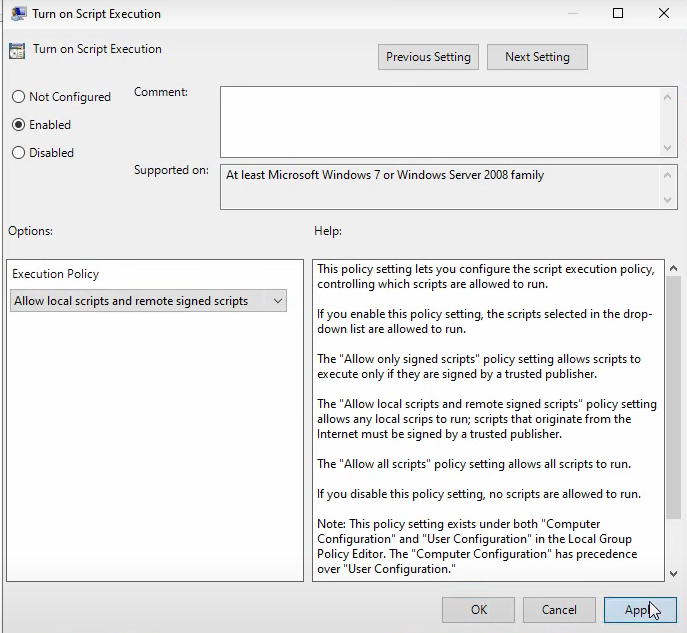Image resolution: width=687 pixels, height=633 pixels.
Task: Click help text "If you disable this policy setting"
Action: [479, 494]
